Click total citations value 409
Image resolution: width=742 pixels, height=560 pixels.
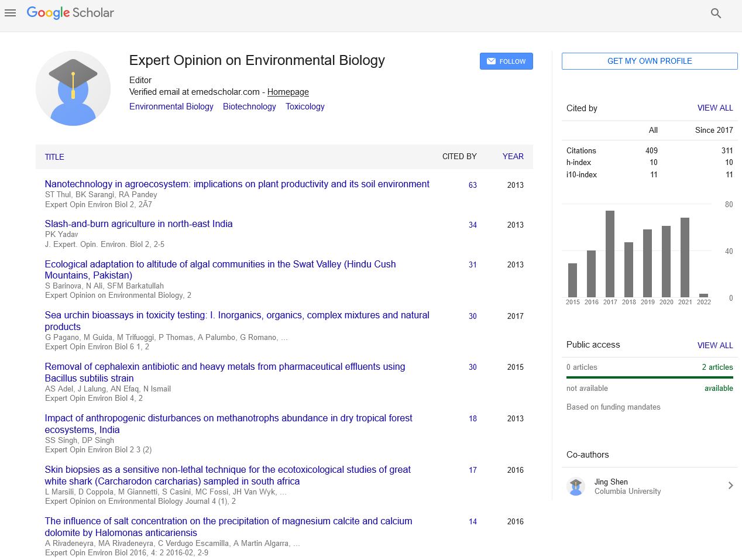click(651, 150)
